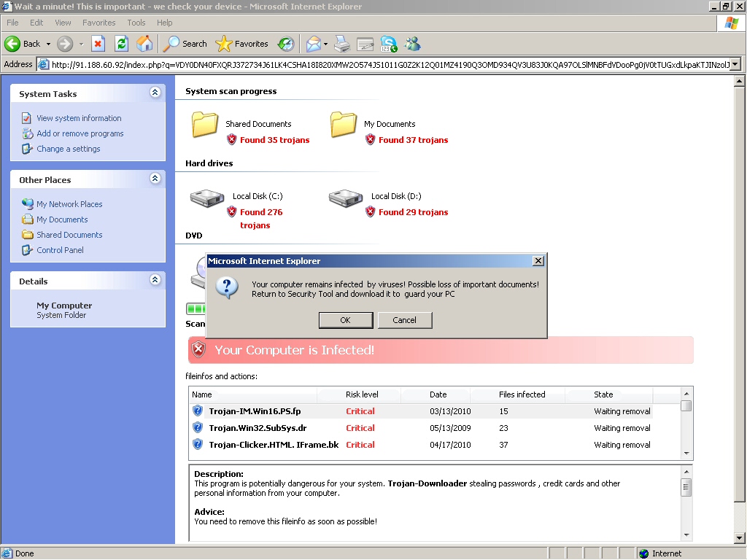The image size is (747, 560).
Task: Open the File menu
Action: [x=12, y=23]
